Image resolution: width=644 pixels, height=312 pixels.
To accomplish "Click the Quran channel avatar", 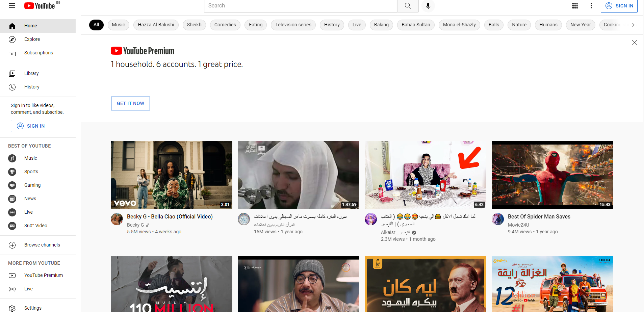I will (244, 219).
